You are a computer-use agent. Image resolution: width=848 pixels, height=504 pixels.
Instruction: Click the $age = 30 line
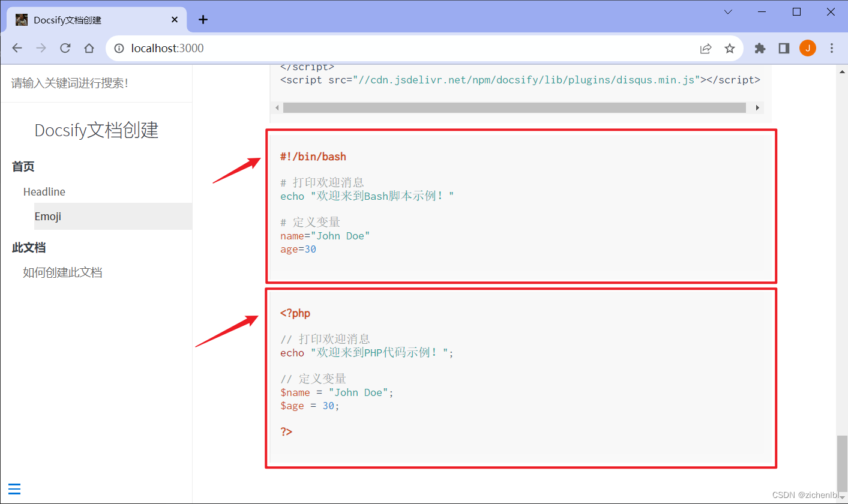[x=310, y=406]
